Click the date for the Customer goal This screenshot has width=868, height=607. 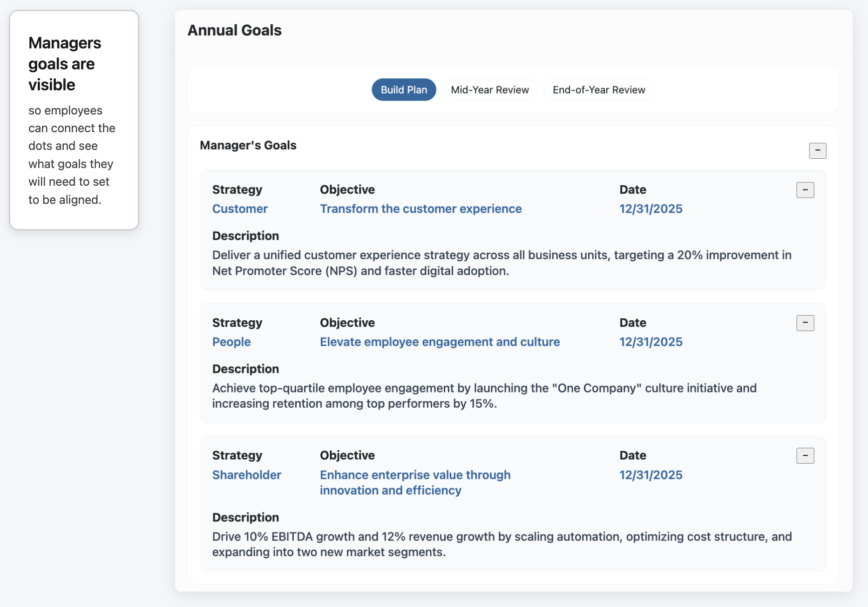651,209
